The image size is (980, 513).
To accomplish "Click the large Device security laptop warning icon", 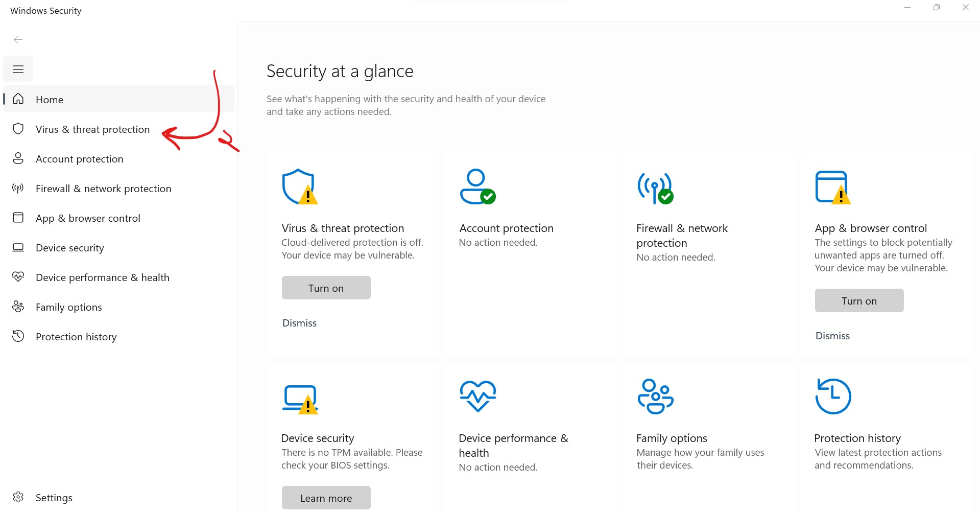I will point(300,399).
